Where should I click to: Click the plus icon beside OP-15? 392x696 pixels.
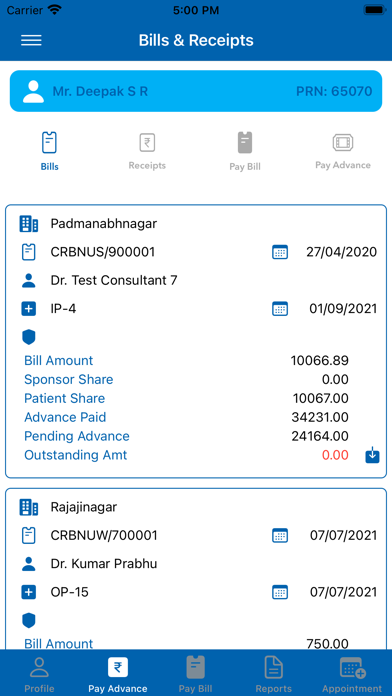pyautogui.click(x=29, y=592)
